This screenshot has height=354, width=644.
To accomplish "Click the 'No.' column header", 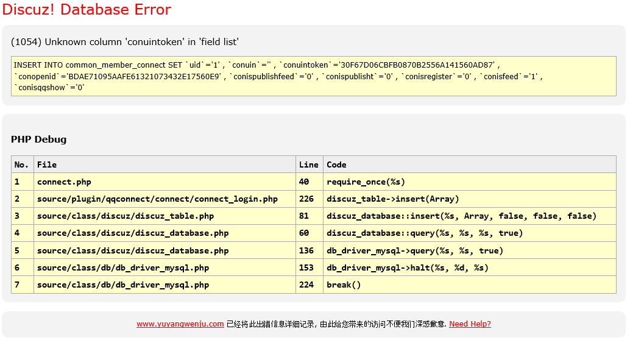I will pos(23,165).
